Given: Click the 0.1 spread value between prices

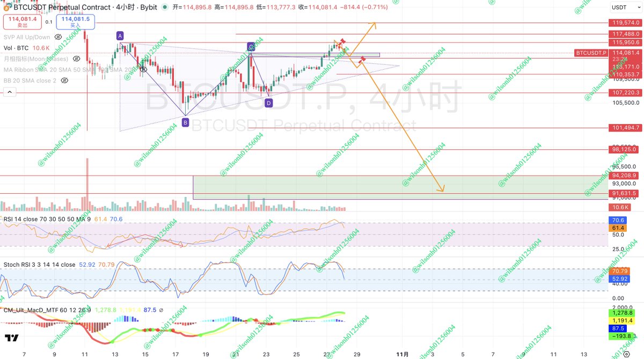Looking at the screenshot, I should [49, 22].
